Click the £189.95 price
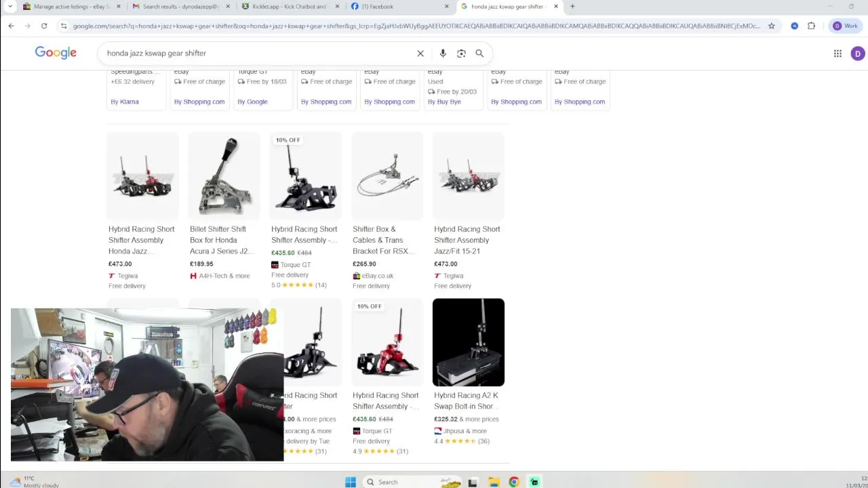The height and width of the screenshot is (488, 868). pyautogui.click(x=201, y=264)
